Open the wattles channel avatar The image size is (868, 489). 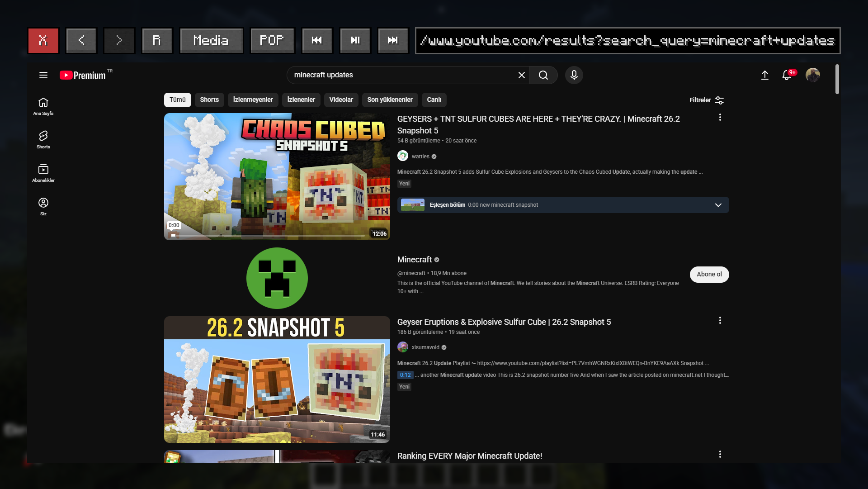click(403, 156)
